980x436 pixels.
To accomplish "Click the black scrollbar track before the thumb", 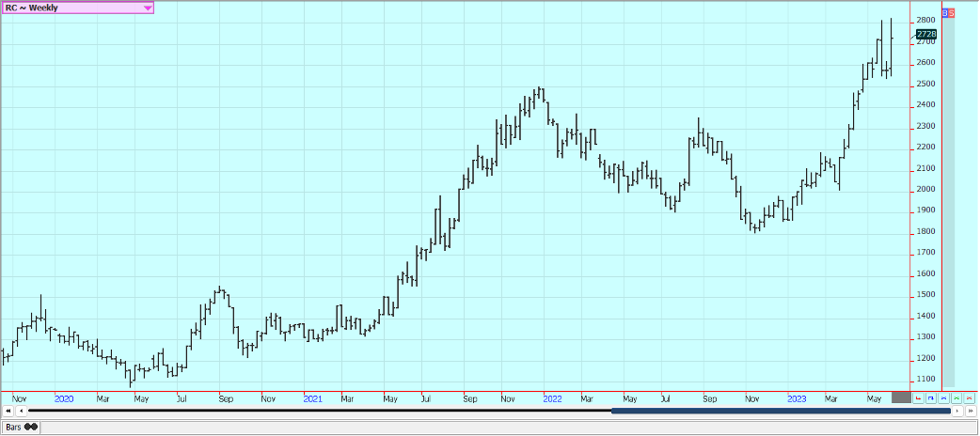I will pos(320,411).
